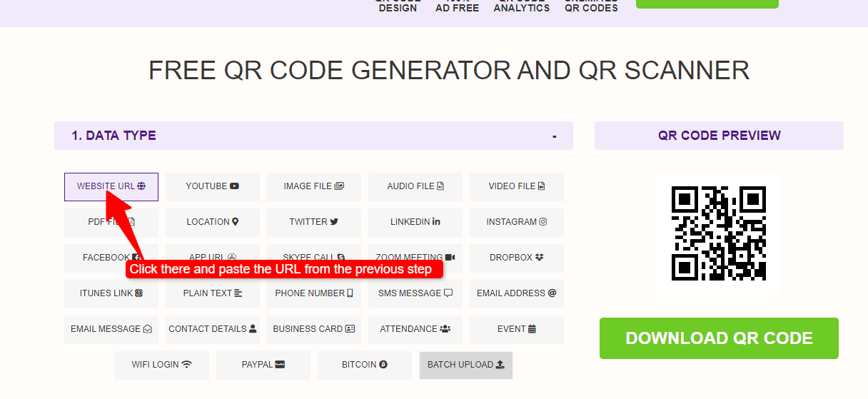Screen dimensions: 868x399
Task: Select the Skype Call option
Action: pos(314,258)
